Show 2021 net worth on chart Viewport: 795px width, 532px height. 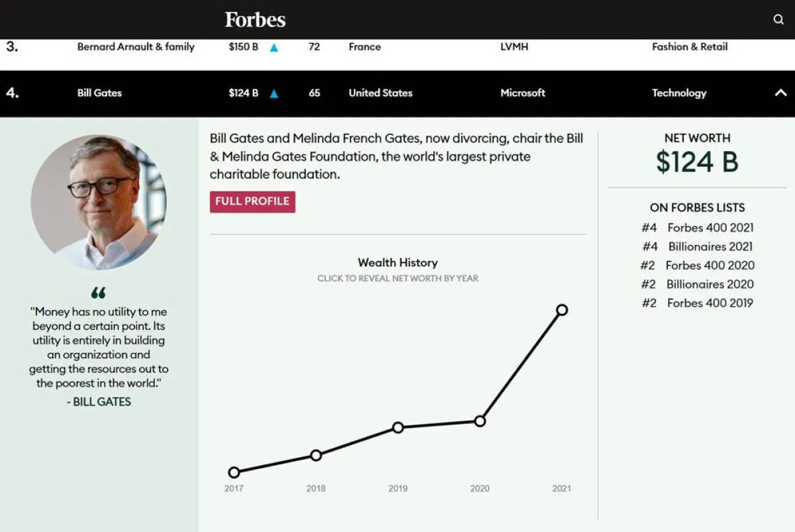(562, 309)
